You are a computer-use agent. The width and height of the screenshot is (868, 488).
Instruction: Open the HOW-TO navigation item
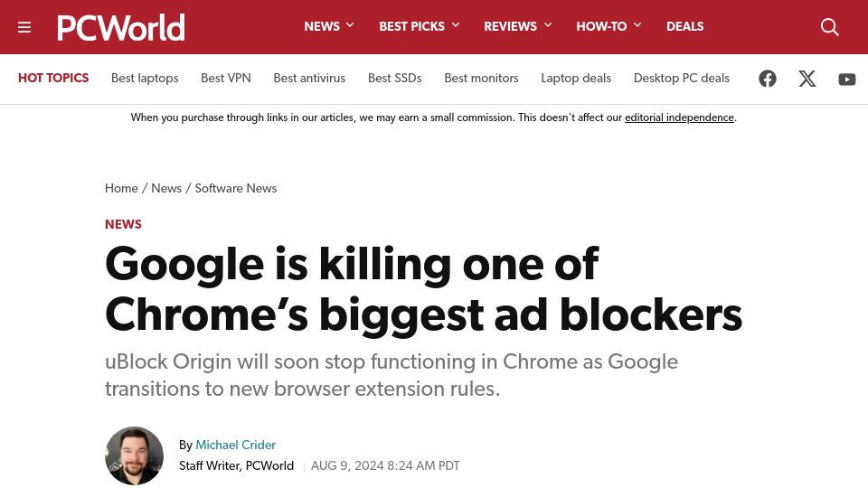(x=601, y=26)
